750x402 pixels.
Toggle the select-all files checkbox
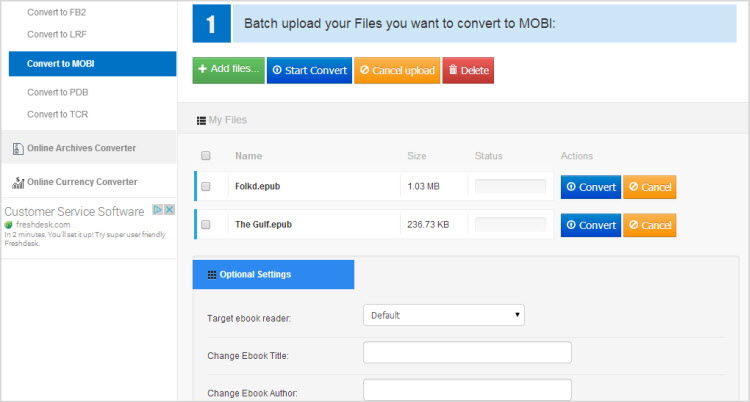(x=206, y=156)
